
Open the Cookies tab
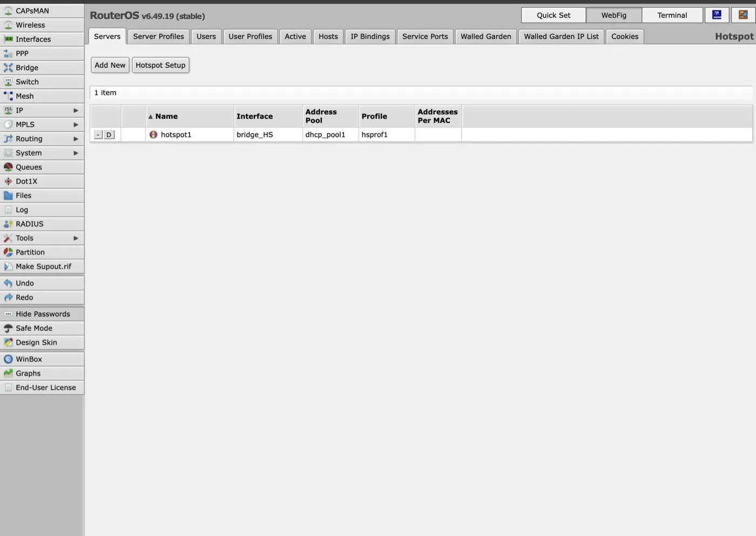pyautogui.click(x=625, y=36)
